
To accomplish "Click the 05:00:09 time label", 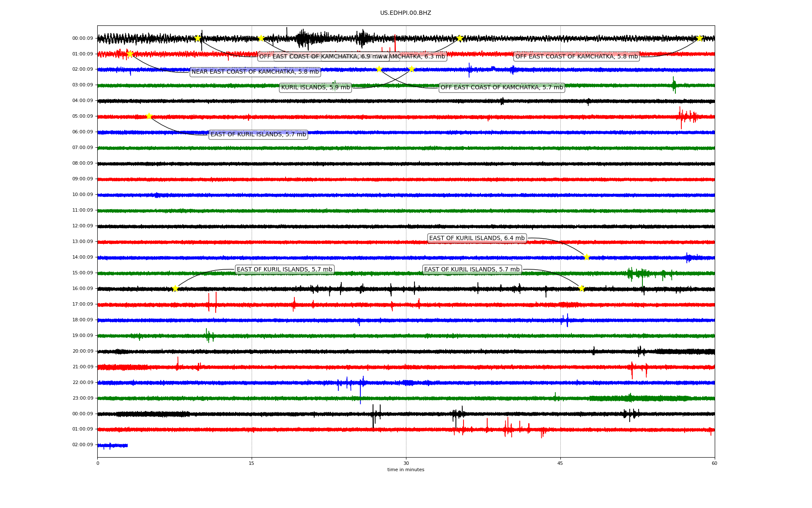I will 82,116.
